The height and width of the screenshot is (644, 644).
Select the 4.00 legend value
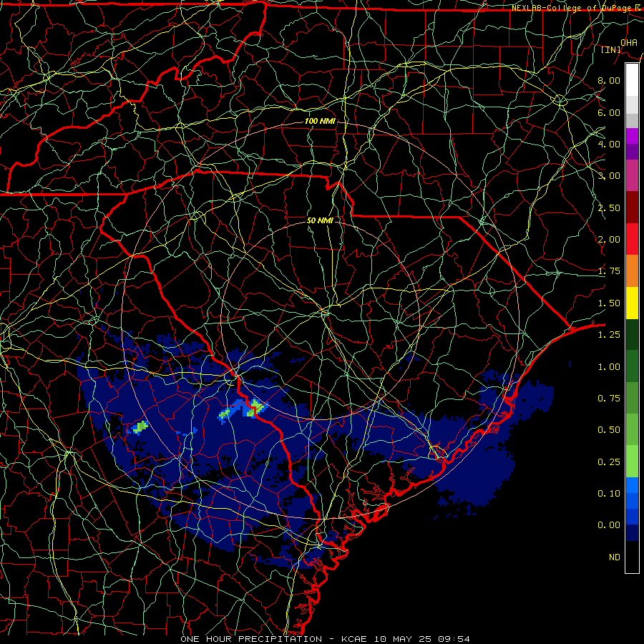point(609,144)
